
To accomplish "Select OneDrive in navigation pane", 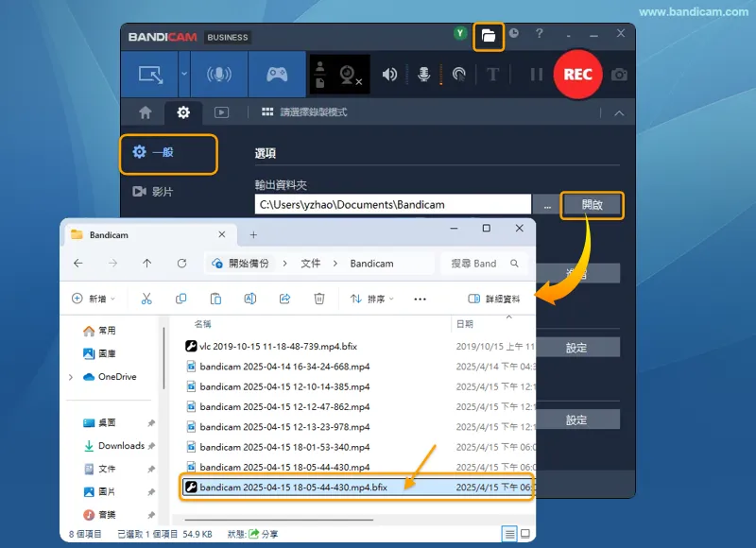I will click(x=110, y=377).
